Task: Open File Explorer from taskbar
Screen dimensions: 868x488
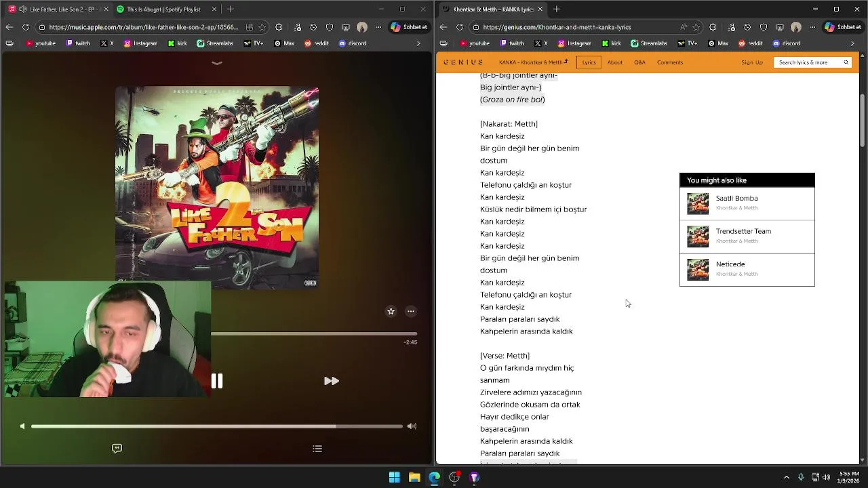Action: point(414,477)
